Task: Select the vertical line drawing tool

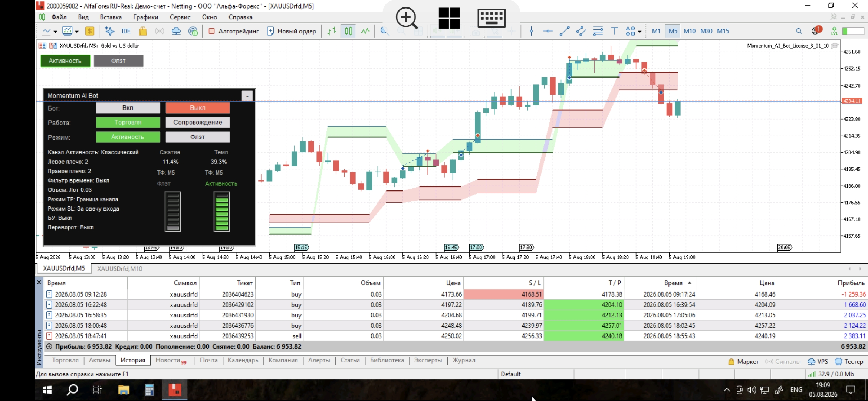Action: [531, 31]
